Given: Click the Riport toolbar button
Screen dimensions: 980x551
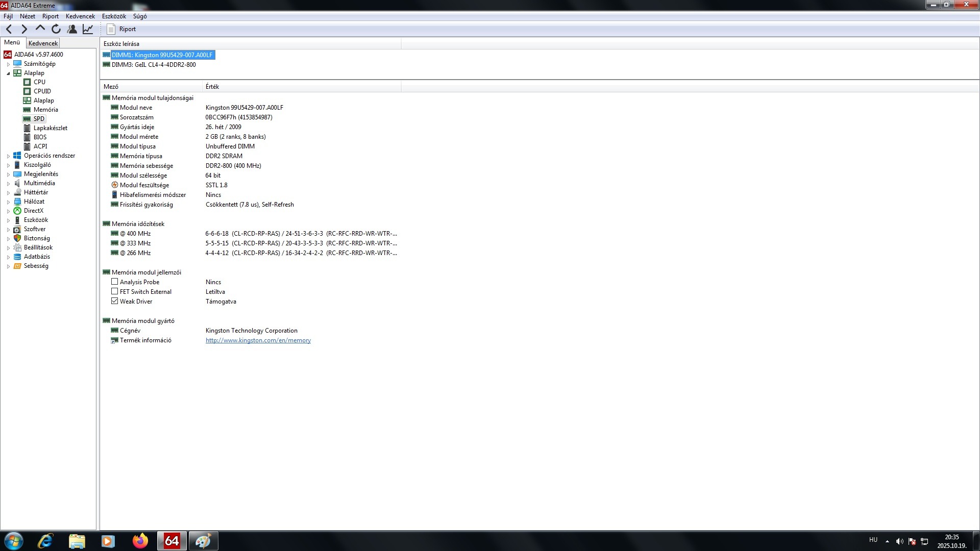Looking at the screenshot, I should point(121,29).
